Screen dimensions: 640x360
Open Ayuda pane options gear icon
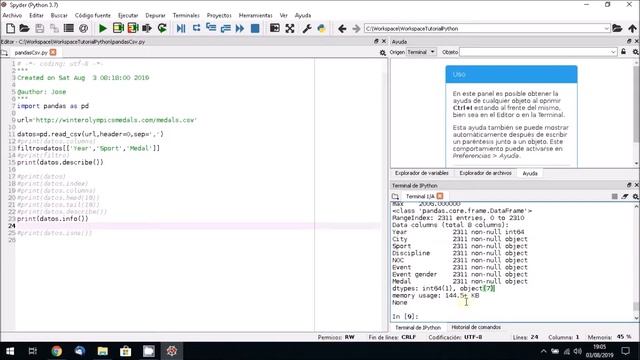pyautogui.click(x=636, y=52)
